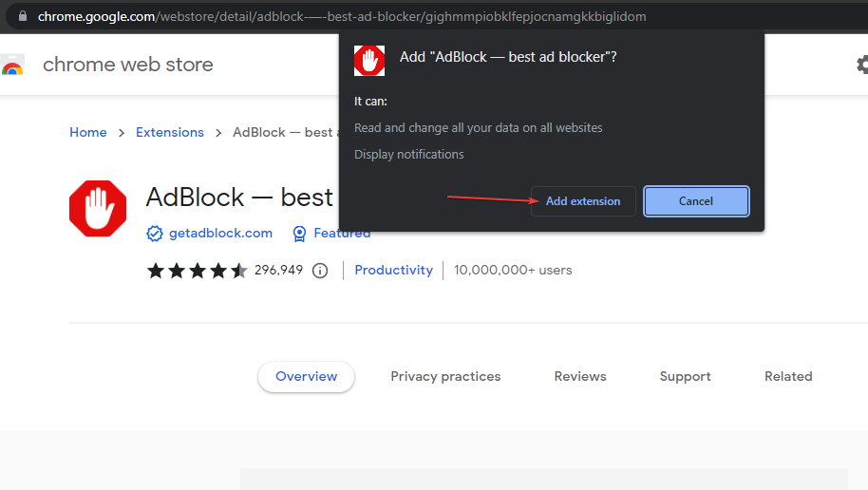The width and height of the screenshot is (868, 490).
Task: Click the Featured award badge icon
Action: pyautogui.click(x=299, y=234)
